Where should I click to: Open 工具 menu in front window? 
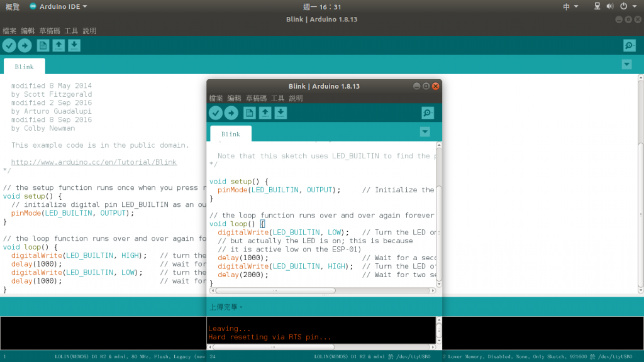(277, 98)
